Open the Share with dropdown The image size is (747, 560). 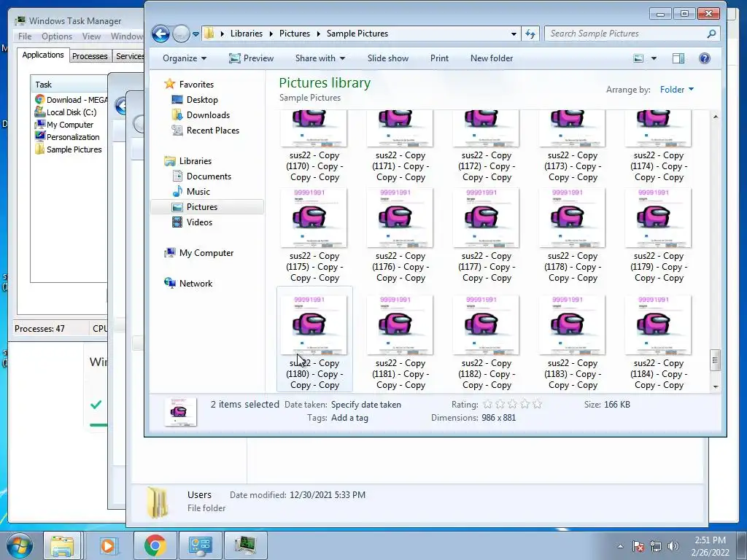click(320, 58)
